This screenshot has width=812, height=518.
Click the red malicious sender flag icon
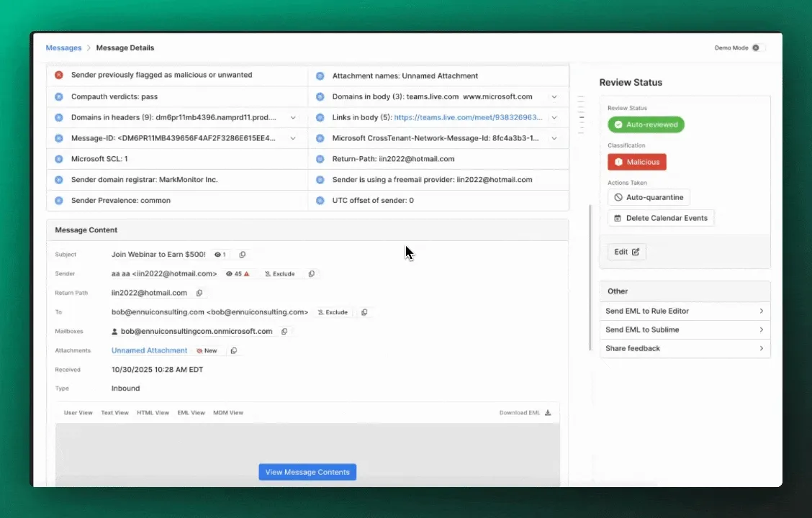tap(59, 75)
